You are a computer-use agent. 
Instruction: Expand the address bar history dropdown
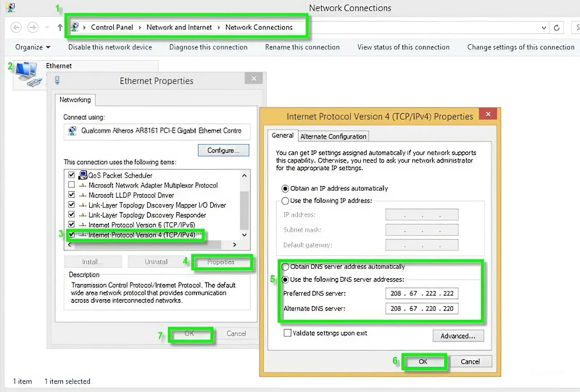coord(543,28)
